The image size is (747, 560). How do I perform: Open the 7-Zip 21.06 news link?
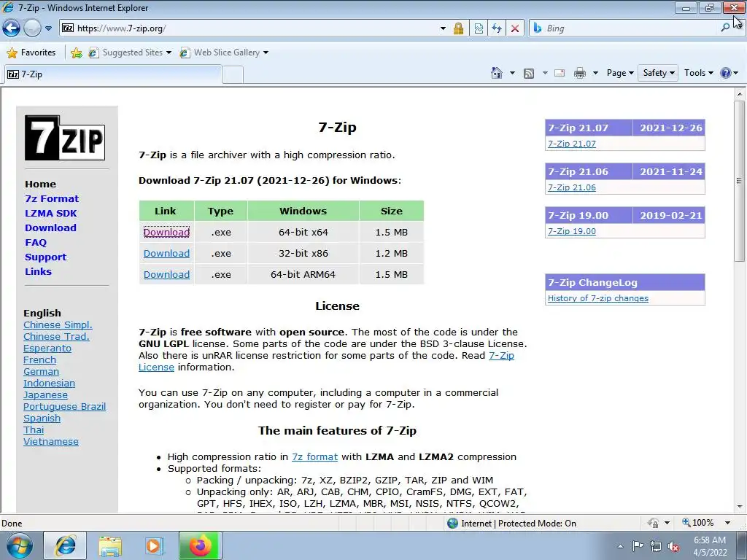(572, 187)
